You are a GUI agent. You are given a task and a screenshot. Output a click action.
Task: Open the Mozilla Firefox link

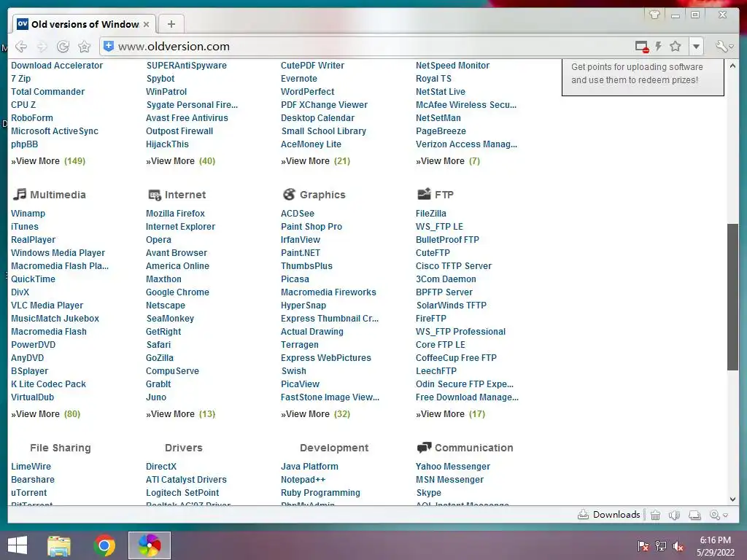[175, 214]
